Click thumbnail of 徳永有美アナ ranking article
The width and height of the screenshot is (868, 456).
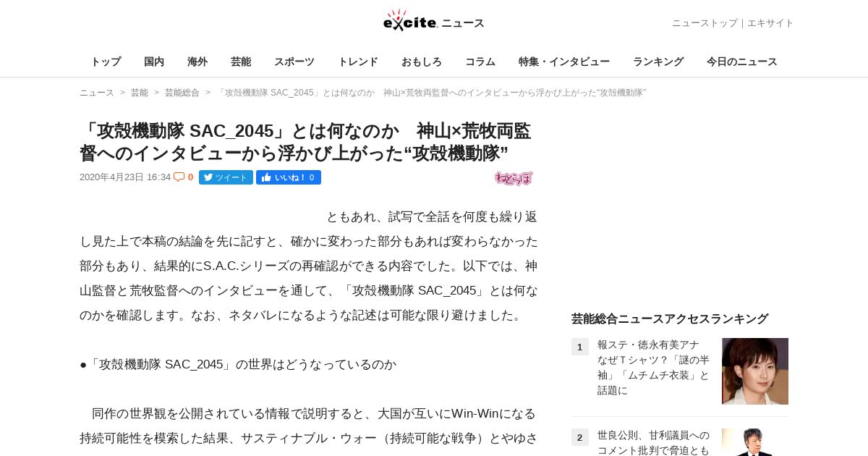click(755, 371)
